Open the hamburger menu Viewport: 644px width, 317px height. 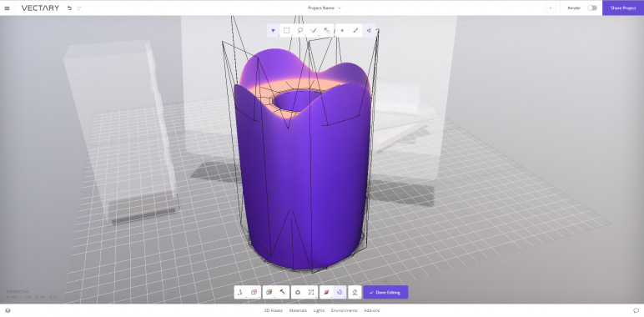coord(7,8)
